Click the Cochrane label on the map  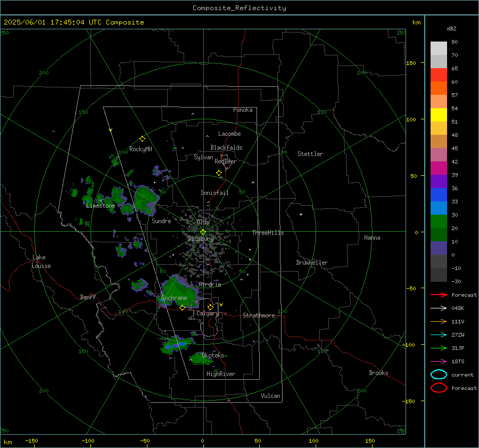tap(174, 298)
